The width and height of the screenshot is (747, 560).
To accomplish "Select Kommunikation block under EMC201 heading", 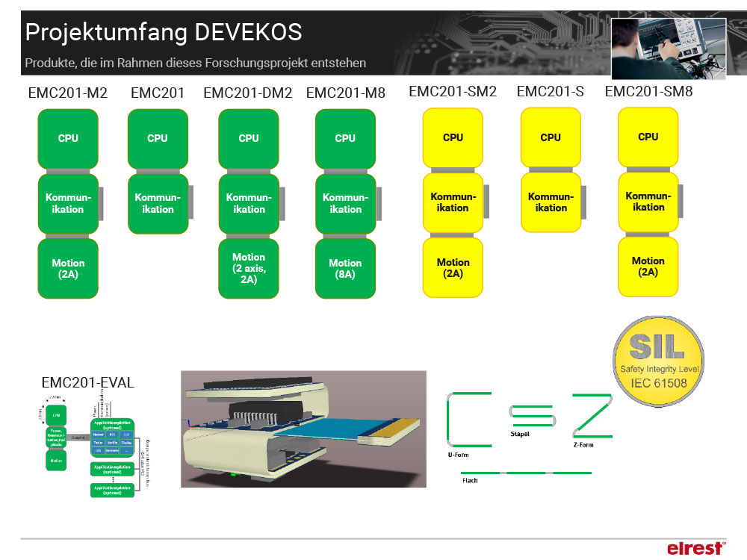I will (x=158, y=203).
